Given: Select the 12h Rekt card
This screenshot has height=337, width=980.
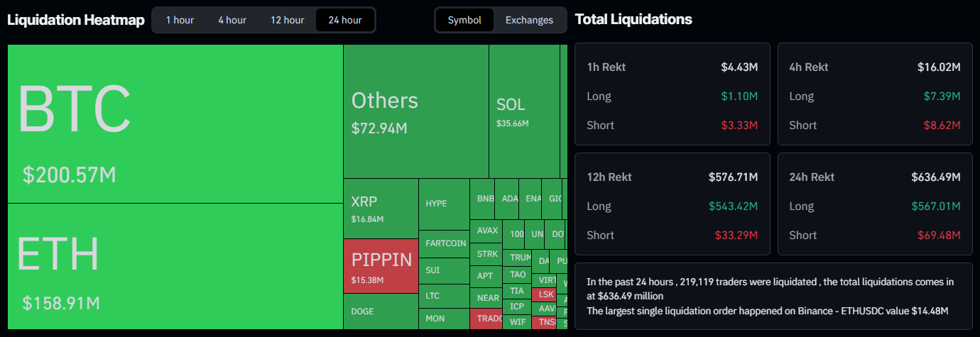Looking at the screenshot, I should 672,204.
